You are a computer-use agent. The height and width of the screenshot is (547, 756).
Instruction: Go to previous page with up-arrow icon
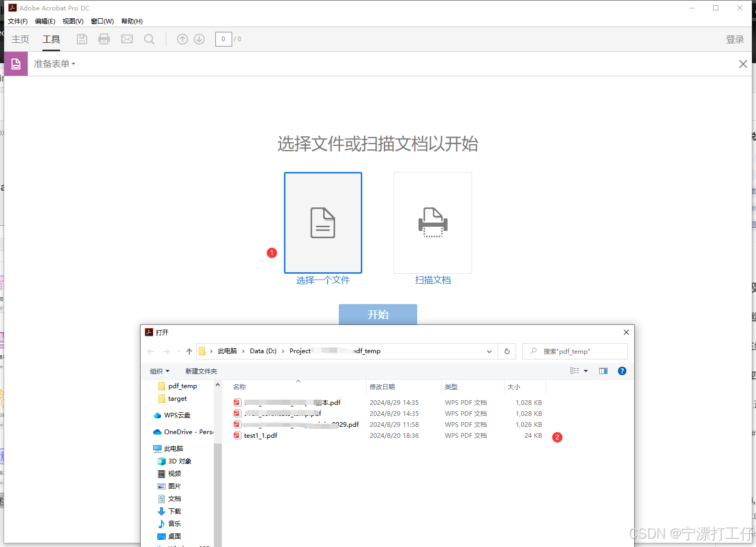182,39
